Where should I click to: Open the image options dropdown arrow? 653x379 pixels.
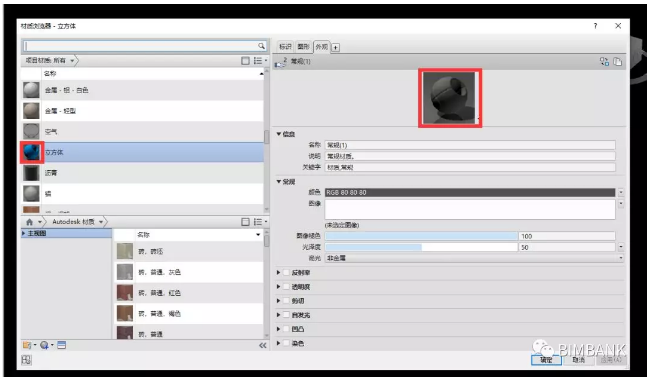(621, 204)
